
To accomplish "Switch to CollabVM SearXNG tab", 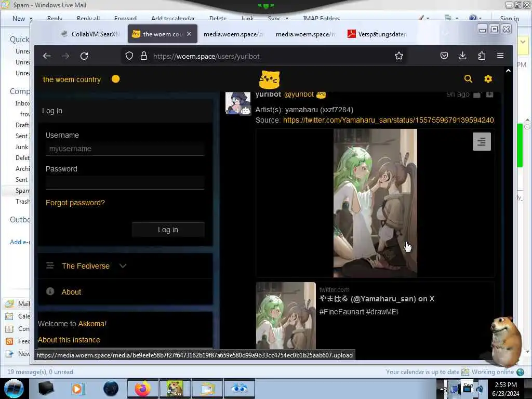I will [90, 34].
